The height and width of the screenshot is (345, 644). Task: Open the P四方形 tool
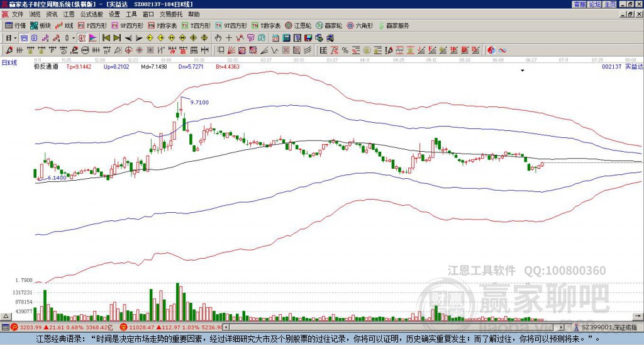[93, 25]
